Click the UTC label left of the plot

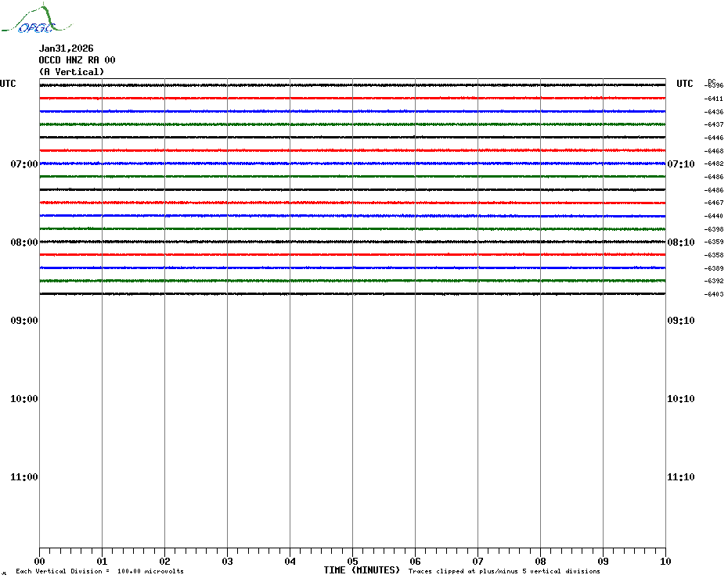pyautogui.click(x=8, y=84)
